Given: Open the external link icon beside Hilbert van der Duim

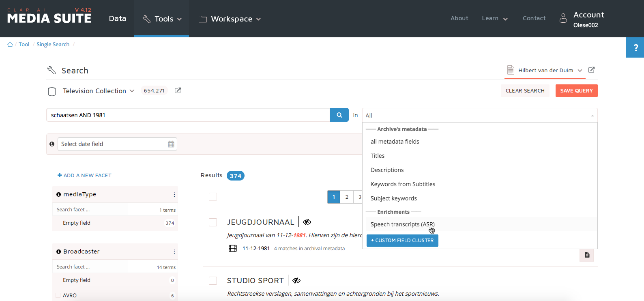Looking at the screenshot, I should coord(591,70).
